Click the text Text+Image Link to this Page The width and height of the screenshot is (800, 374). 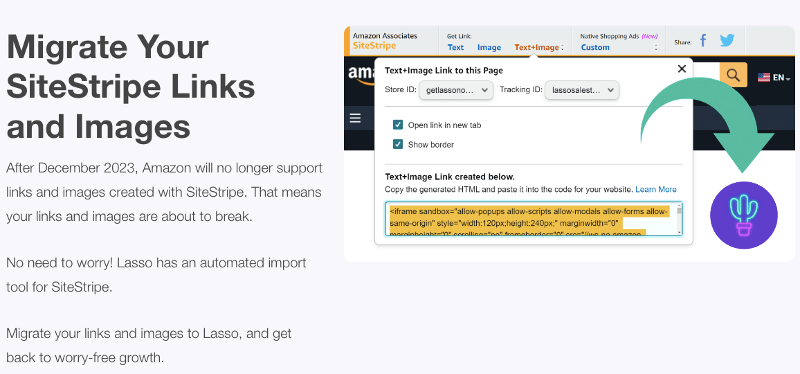click(x=444, y=70)
